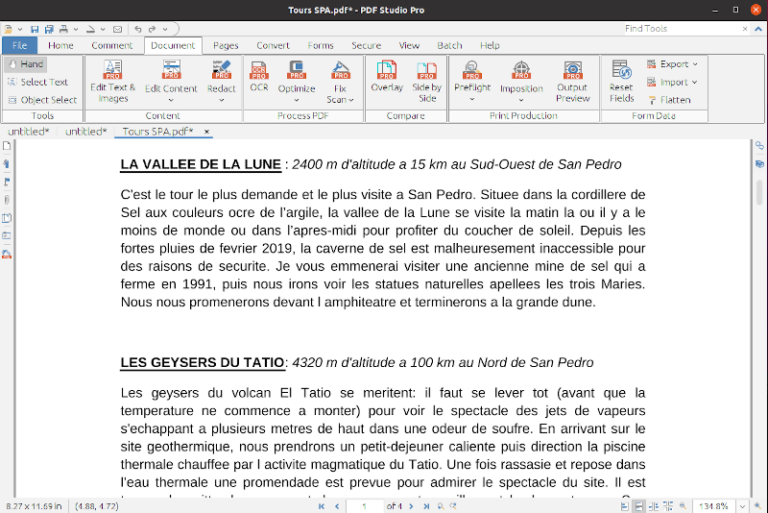Open the File menu

pyautogui.click(x=18, y=45)
